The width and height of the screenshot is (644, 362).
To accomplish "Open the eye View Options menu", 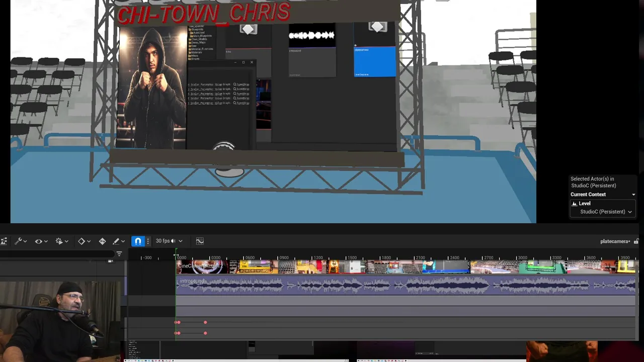I will click(41, 241).
